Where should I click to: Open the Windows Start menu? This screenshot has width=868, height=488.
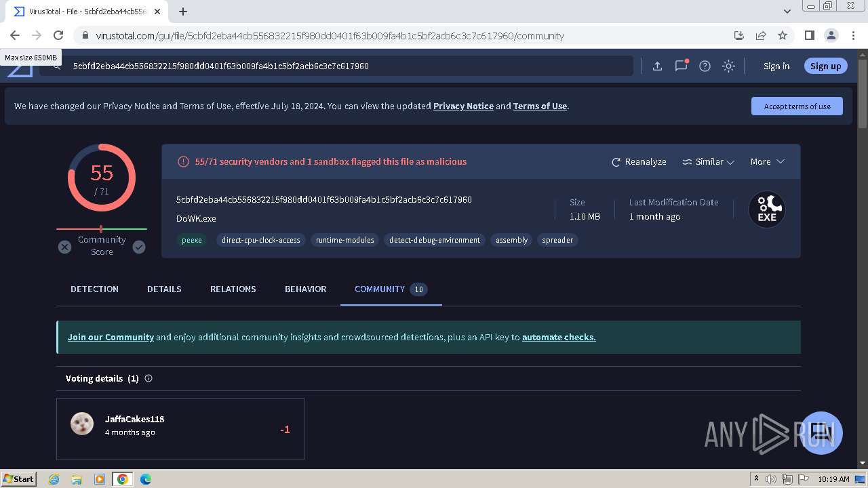(18, 479)
